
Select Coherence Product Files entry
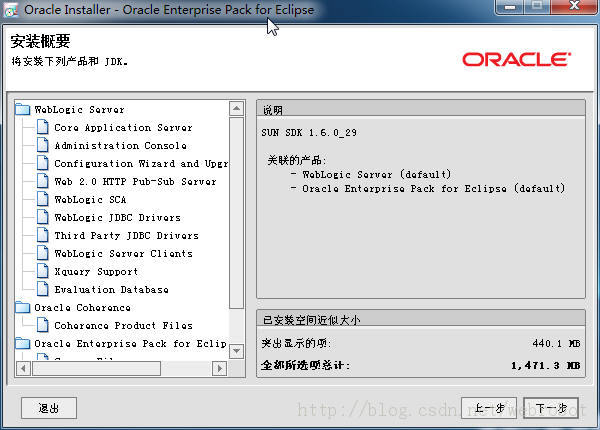(123, 326)
